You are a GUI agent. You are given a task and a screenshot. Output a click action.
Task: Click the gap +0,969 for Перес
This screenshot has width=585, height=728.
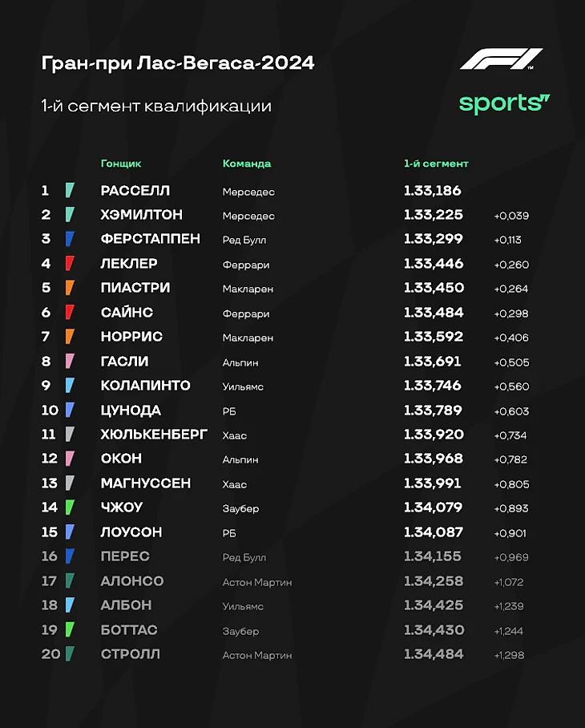(x=511, y=557)
